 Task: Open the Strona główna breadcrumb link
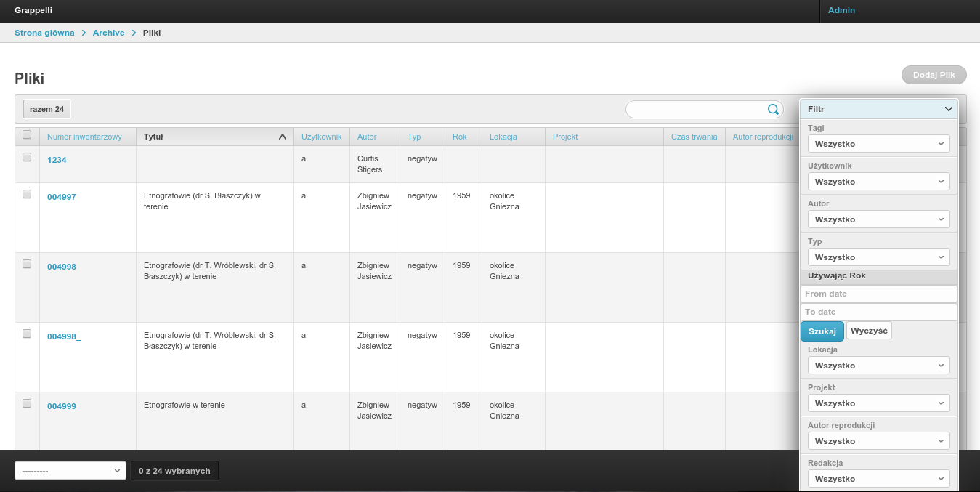(44, 33)
